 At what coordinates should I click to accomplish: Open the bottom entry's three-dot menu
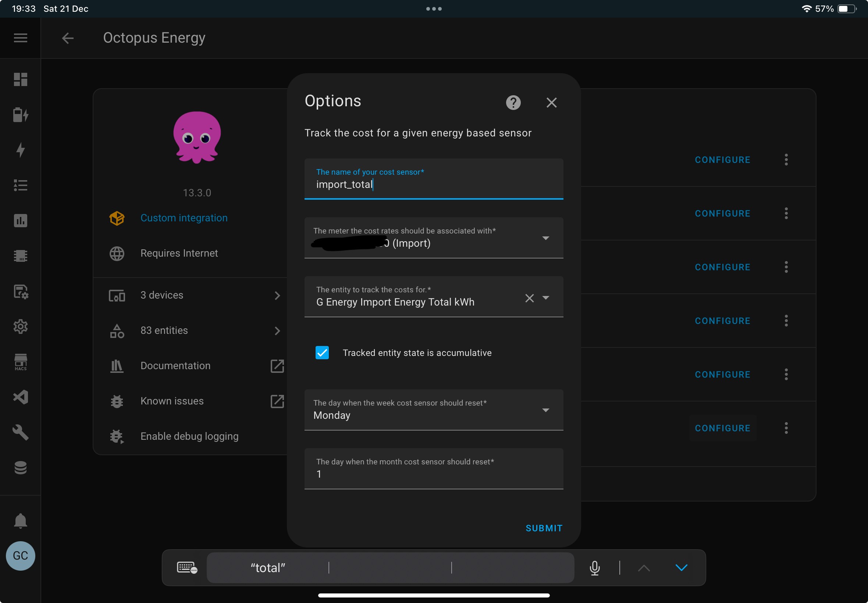[786, 428]
